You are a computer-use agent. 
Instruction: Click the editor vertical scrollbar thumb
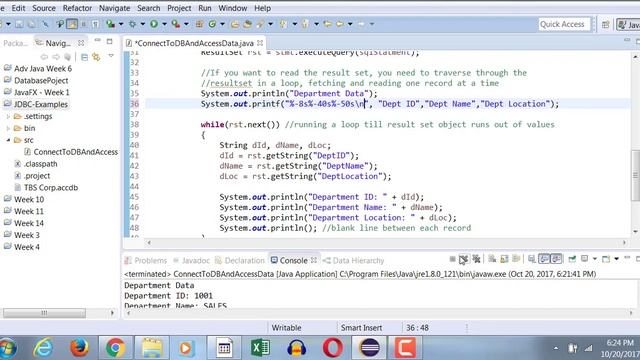[x=636, y=175]
